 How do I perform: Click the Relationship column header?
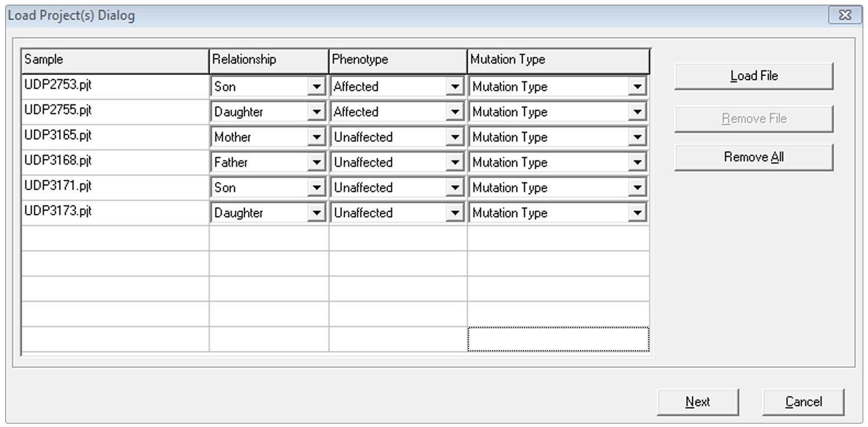pyautogui.click(x=269, y=61)
